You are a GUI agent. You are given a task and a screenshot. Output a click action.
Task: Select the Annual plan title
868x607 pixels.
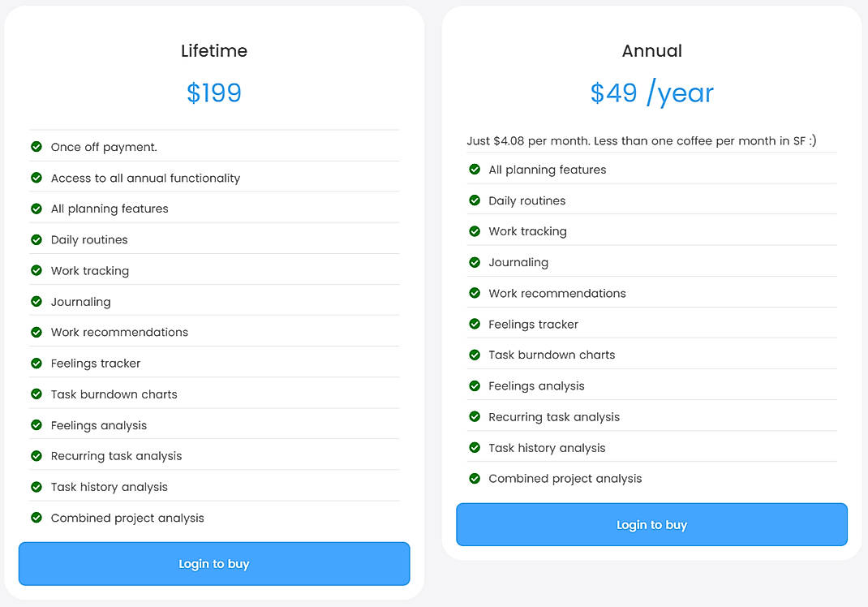click(x=651, y=50)
